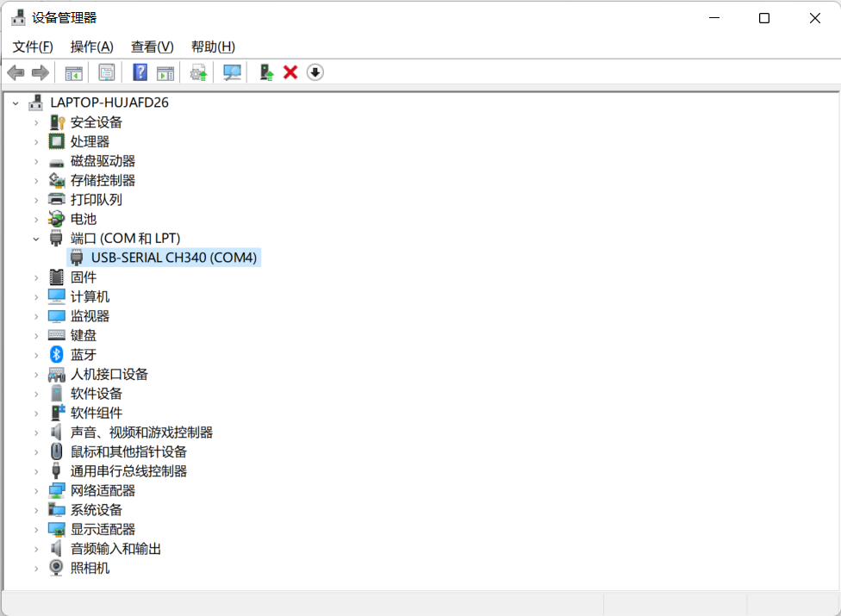Open the 查看(V) menu
Screen dimensions: 841x616
153,47
